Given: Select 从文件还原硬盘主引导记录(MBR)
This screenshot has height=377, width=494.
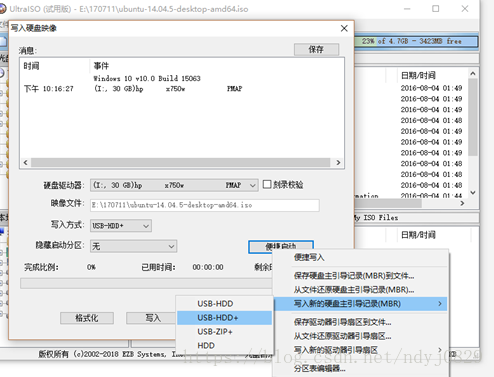Looking at the screenshot, I should (360, 290).
